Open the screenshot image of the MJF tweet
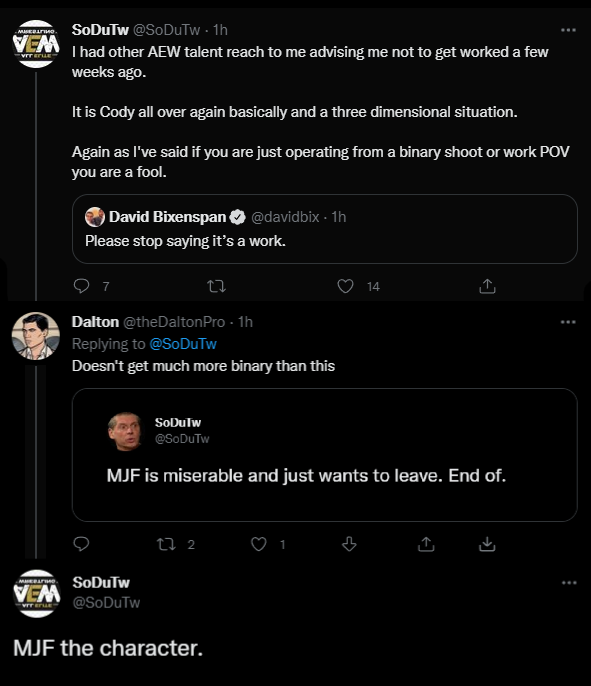 (x=325, y=455)
